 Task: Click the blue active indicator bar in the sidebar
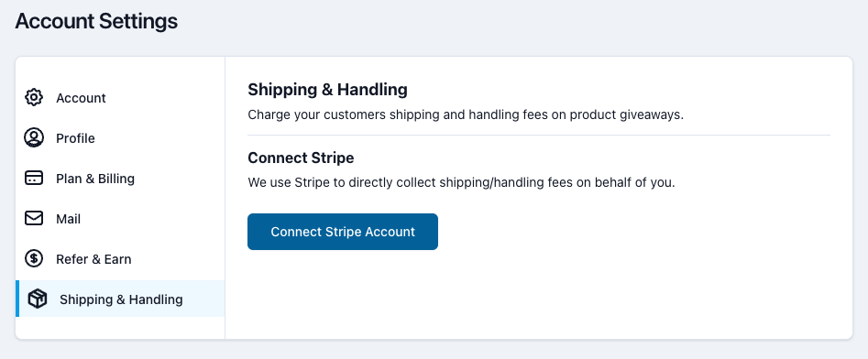pyautogui.click(x=17, y=299)
